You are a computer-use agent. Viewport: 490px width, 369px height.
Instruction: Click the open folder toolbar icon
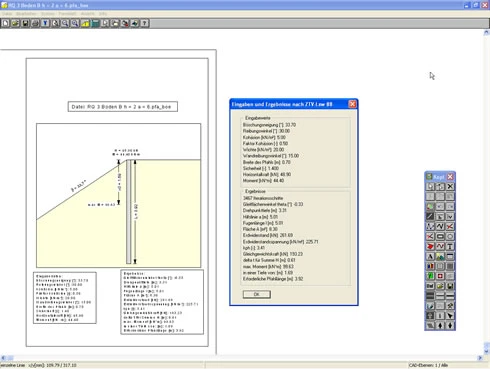click(x=15, y=23)
